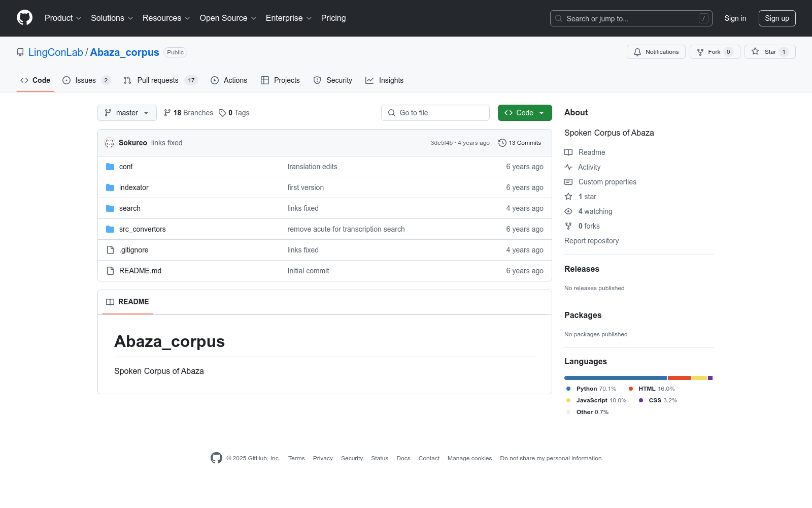Switch to the Pull requests tab
Image resolution: width=812 pixels, height=508 pixels.
pyautogui.click(x=160, y=80)
